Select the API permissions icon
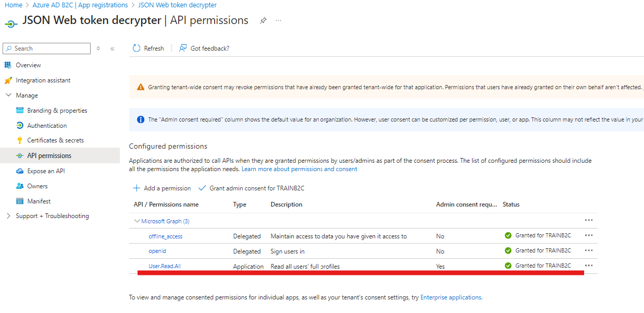Image resolution: width=644 pixels, height=313 pixels. 19,155
